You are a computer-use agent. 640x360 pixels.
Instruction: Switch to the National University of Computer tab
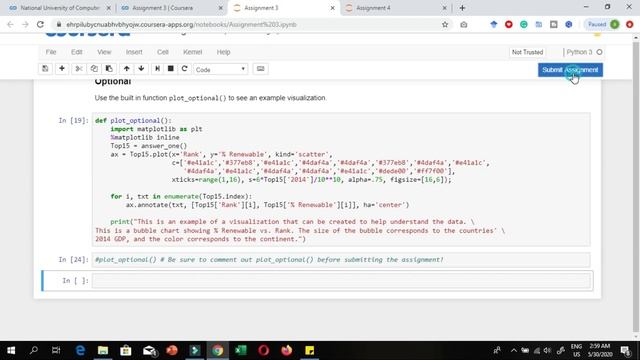[59, 8]
